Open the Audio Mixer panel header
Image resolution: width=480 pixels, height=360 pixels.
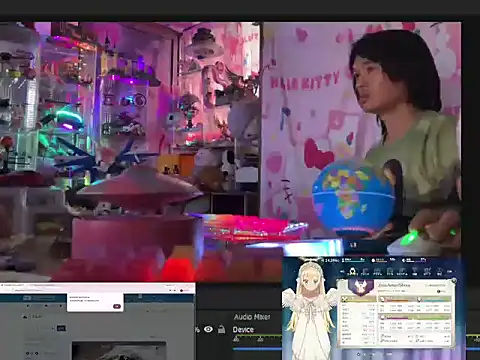tap(252, 317)
